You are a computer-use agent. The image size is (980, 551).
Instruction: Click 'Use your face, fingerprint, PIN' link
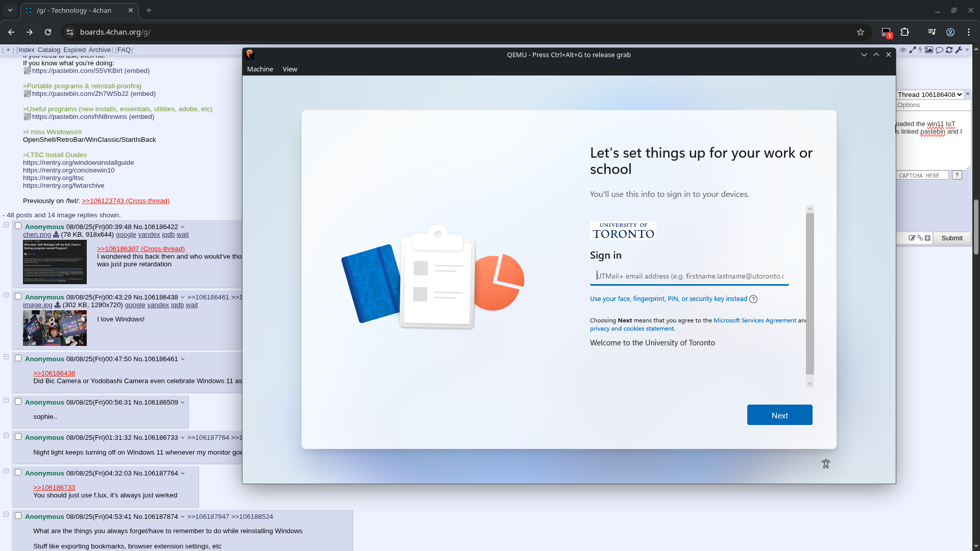pos(669,299)
